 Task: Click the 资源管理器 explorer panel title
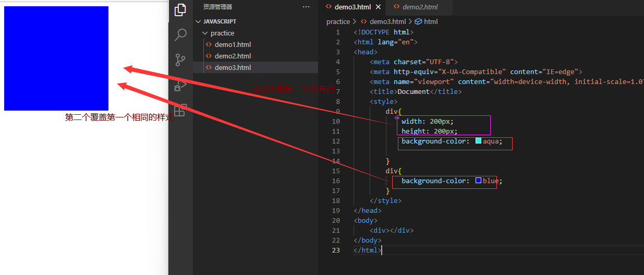tap(218, 7)
